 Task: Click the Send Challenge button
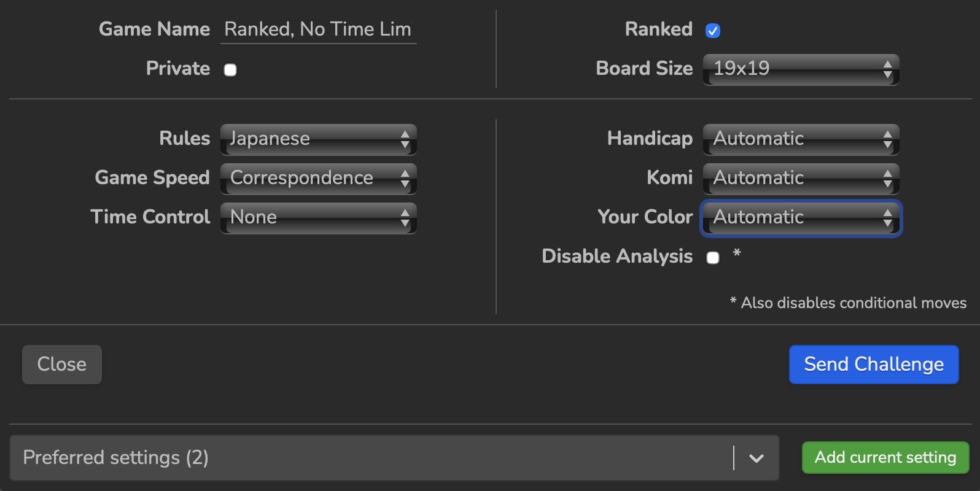pyautogui.click(x=873, y=365)
